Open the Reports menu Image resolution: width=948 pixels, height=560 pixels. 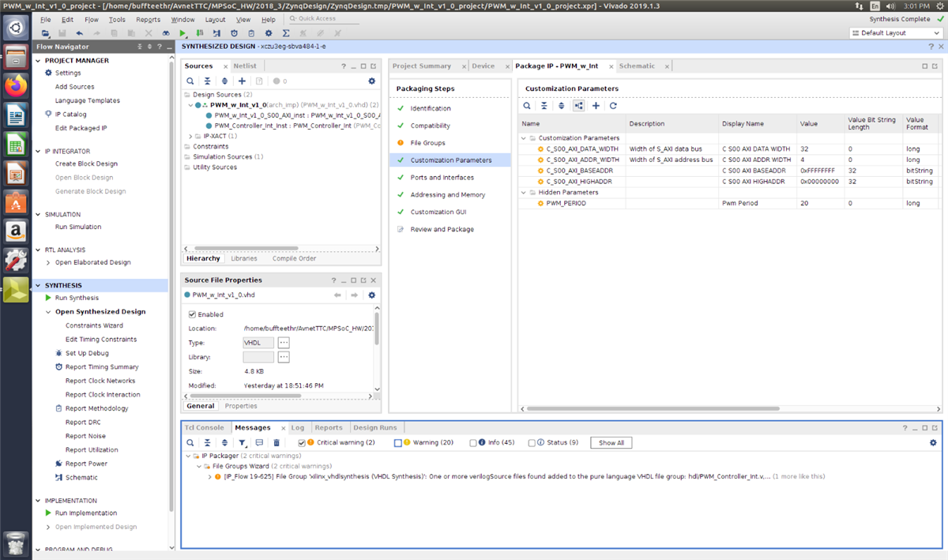147,19
